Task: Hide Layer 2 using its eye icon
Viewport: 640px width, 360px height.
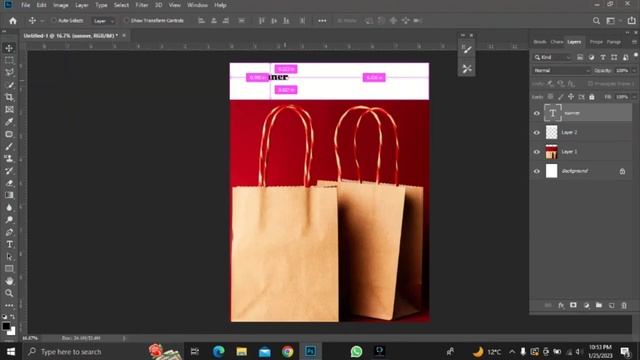Action: [x=537, y=133]
